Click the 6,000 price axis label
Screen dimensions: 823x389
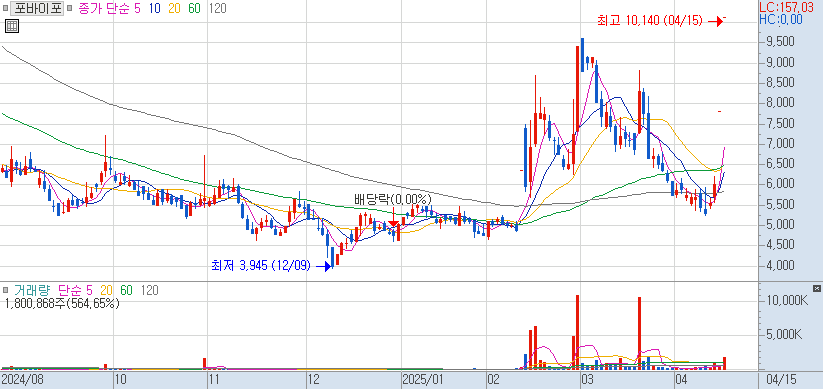coord(779,184)
